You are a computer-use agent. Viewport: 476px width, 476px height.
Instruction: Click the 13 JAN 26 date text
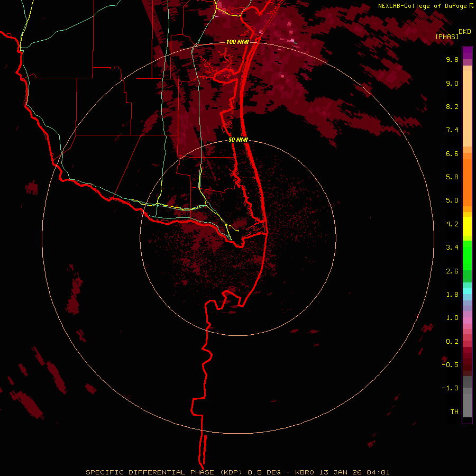coord(340,472)
